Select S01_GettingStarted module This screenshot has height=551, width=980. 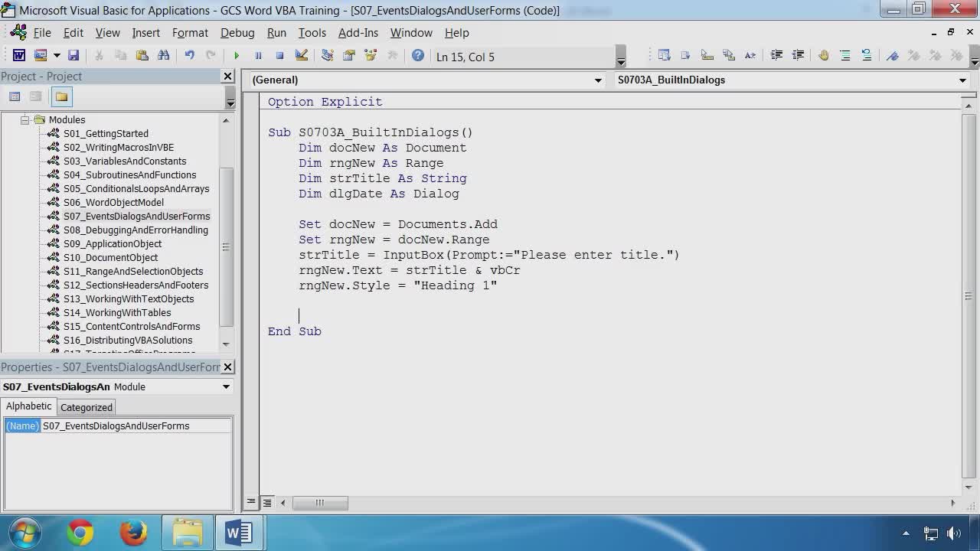pos(106,133)
